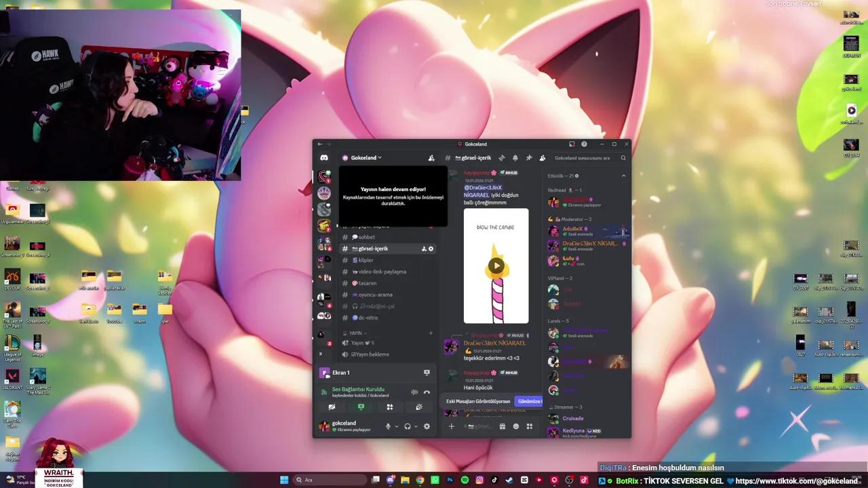
Task: Stop watching stream icon next to Ekran 1
Action: click(427, 372)
